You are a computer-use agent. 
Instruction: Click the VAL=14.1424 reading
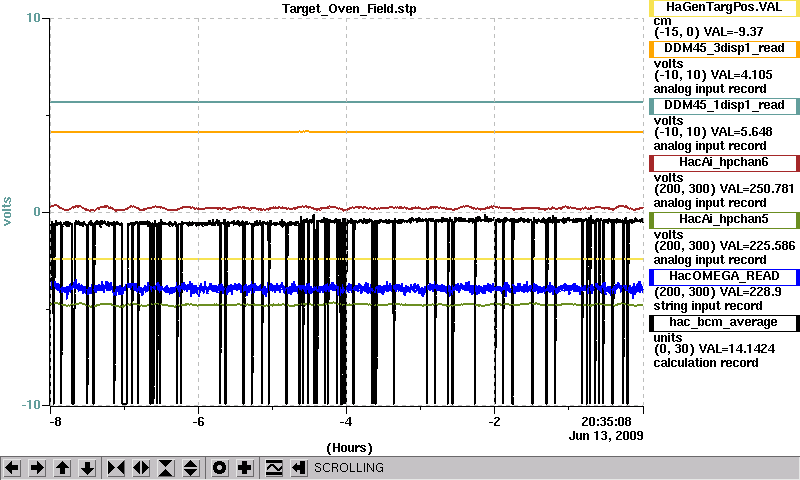736,349
